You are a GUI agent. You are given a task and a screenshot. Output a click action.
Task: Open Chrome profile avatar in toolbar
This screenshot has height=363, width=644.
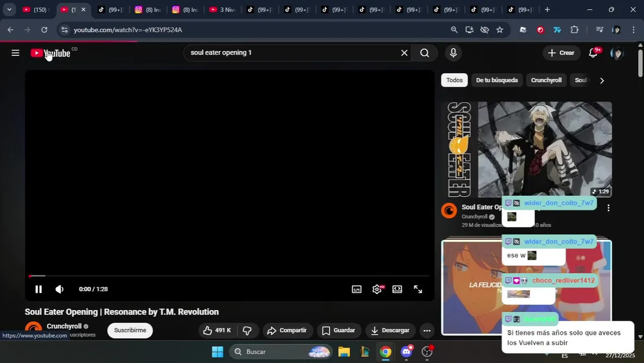[616, 30]
